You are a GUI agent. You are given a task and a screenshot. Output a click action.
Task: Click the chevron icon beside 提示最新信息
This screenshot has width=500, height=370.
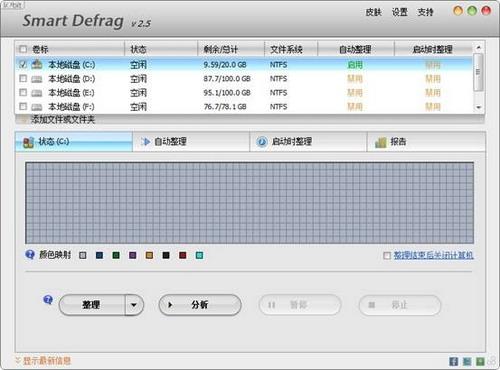point(18,360)
